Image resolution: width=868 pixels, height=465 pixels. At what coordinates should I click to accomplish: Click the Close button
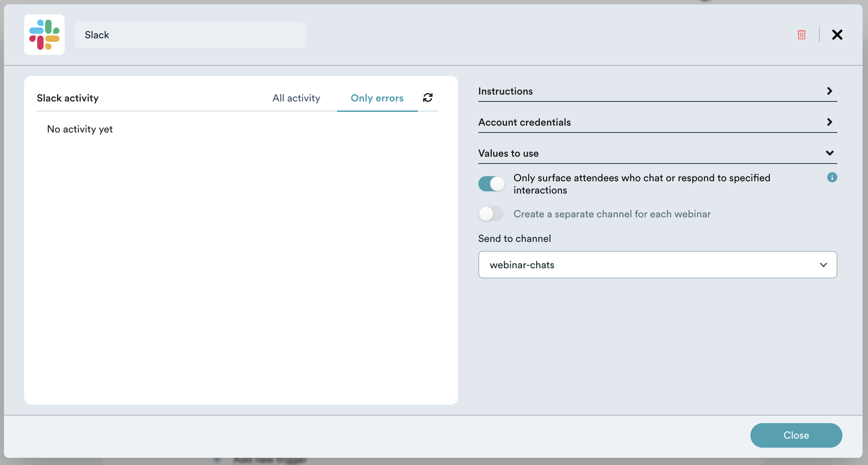(796, 435)
